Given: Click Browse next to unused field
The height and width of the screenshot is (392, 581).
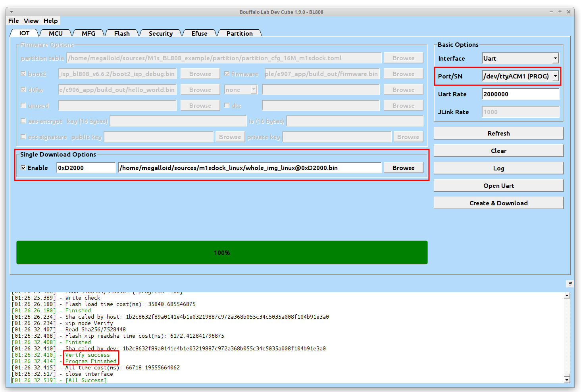Looking at the screenshot, I should (200, 105).
